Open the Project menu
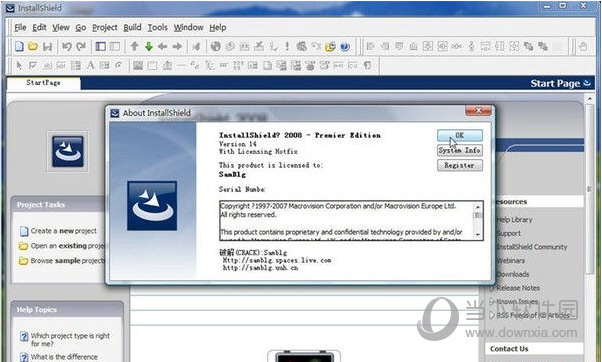The height and width of the screenshot is (362, 602). coord(104,28)
